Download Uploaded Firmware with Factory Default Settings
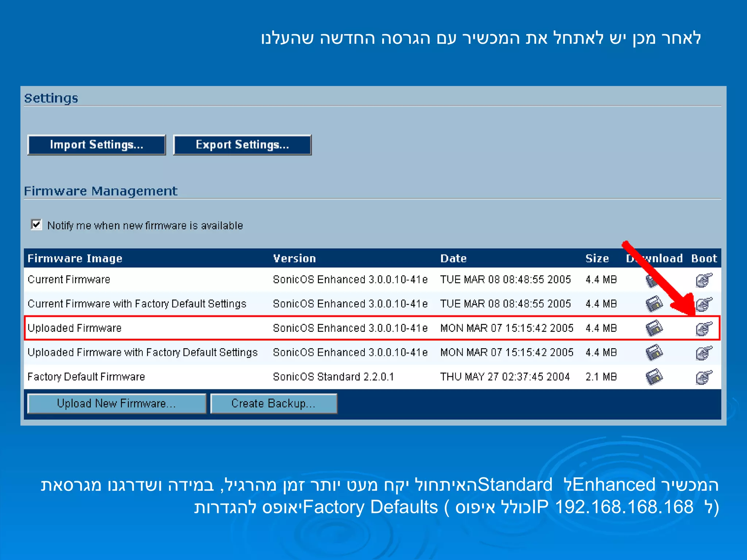747x560 pixels. click(654, 353)
